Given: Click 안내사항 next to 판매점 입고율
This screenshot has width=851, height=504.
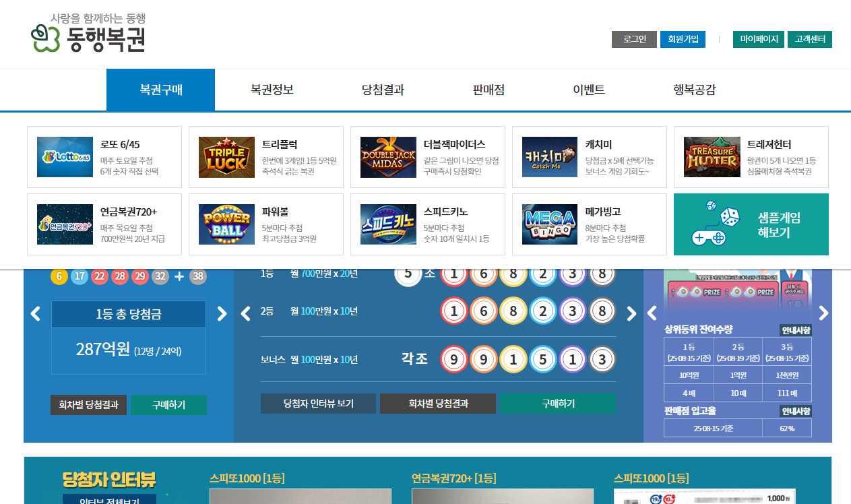Looking at the screenshot, I should 796,411.
